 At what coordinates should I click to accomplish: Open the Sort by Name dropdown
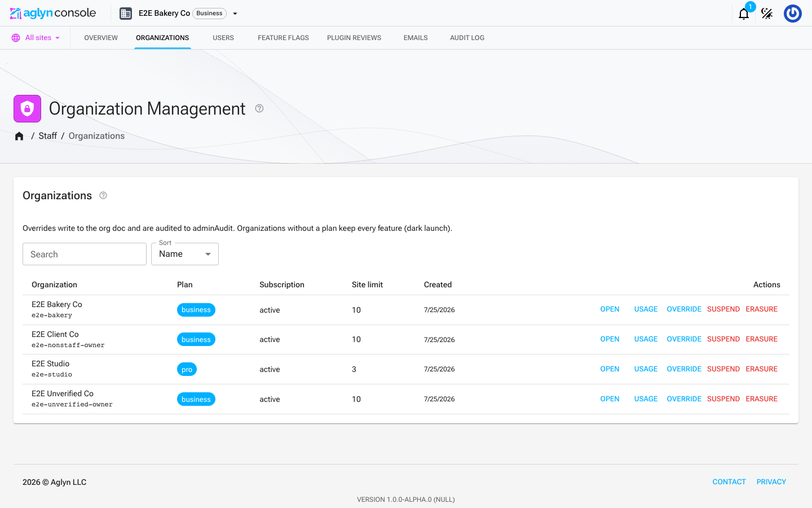pyautogui.click(x=185, y=254)
